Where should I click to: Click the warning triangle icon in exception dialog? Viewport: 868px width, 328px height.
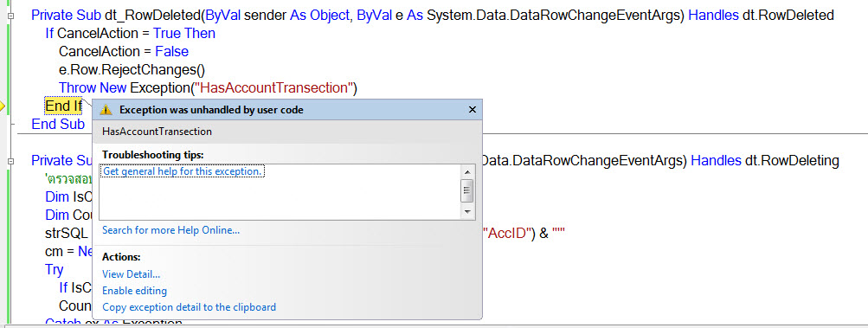pyautogui.click(x=106, y=110)
